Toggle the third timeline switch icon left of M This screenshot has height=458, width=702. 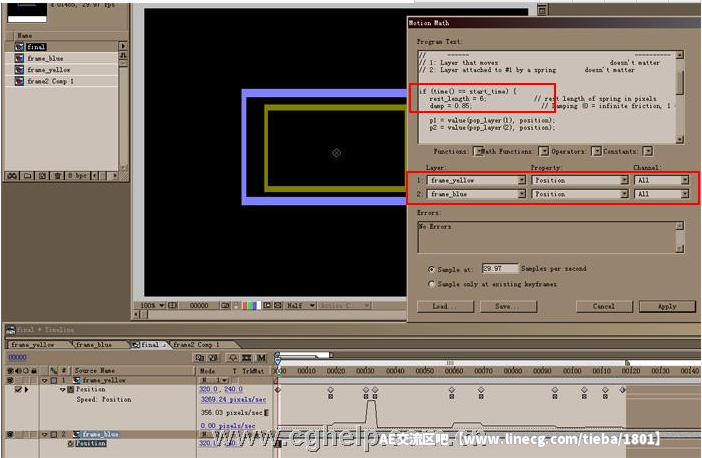point(232,358)
